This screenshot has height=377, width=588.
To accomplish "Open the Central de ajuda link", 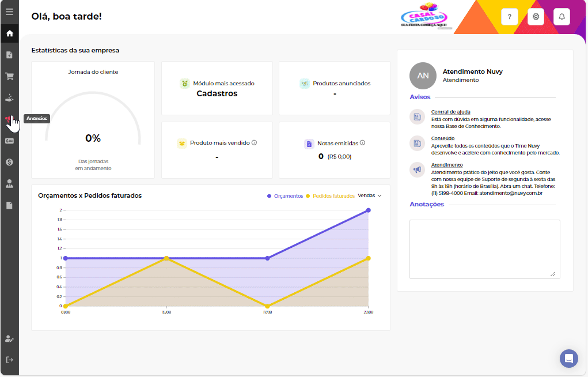I will 450,112.
